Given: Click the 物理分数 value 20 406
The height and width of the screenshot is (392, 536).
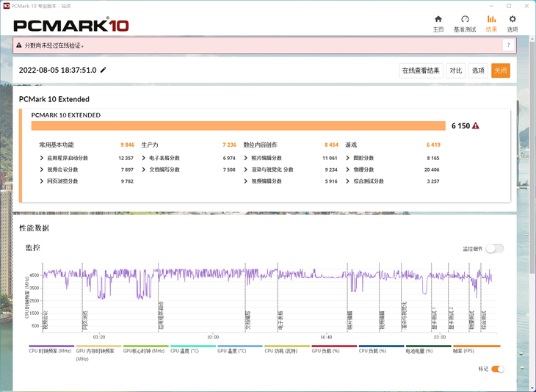Looking at the screenshot, I should 432,170.
